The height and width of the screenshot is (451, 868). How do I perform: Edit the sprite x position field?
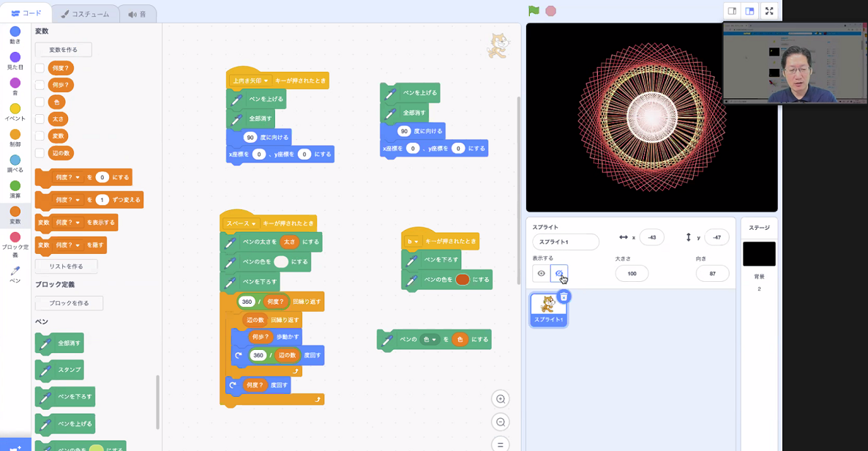[x=651, y=238]
